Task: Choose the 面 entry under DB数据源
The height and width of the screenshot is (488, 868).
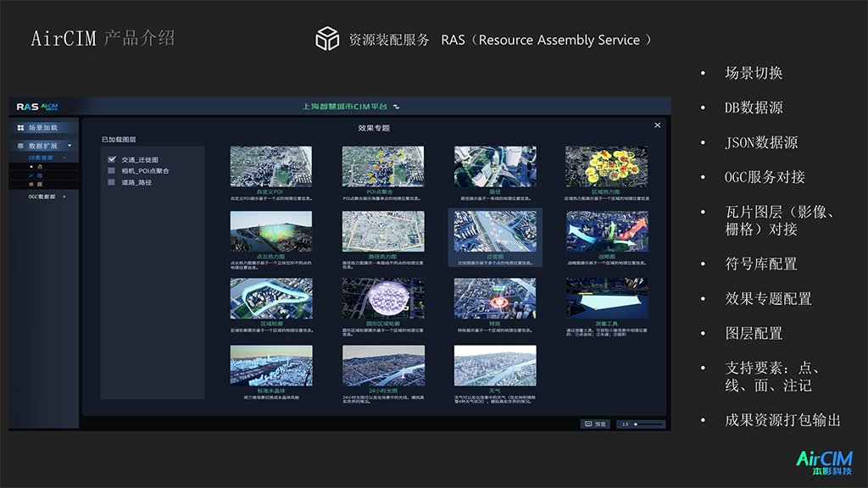Action: pyautogui.click(x=40, y=184)
